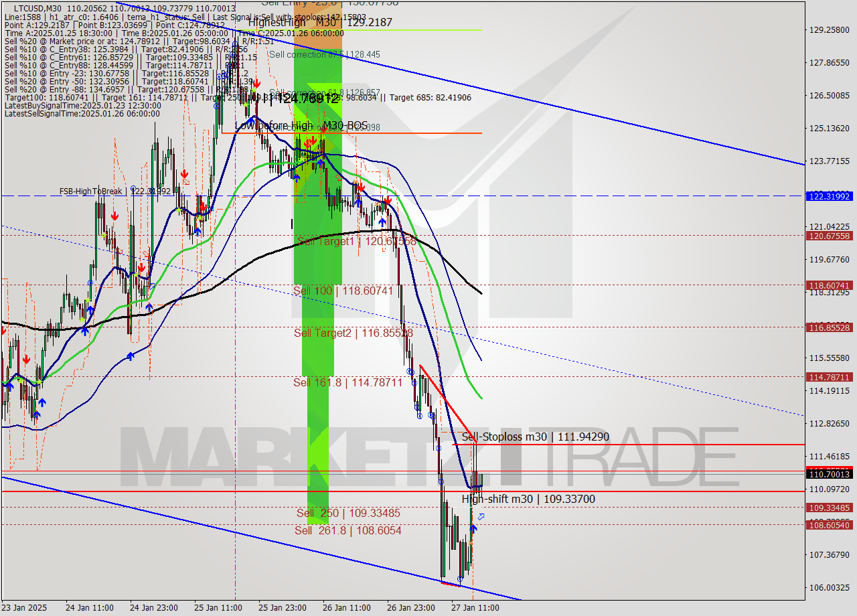Viewport: 857px width, 616px height.
Task: Click the 127.86550 price scale value
Action: pyautogui.click(x=829, y=63)
